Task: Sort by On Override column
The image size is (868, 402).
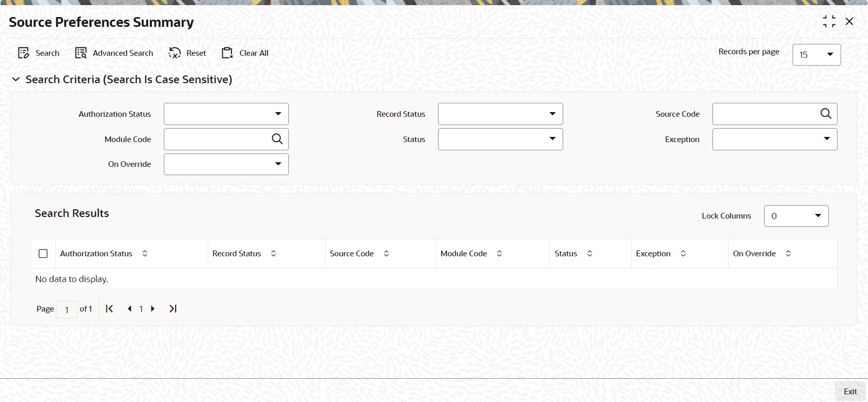Action: [x=788, y=254]
